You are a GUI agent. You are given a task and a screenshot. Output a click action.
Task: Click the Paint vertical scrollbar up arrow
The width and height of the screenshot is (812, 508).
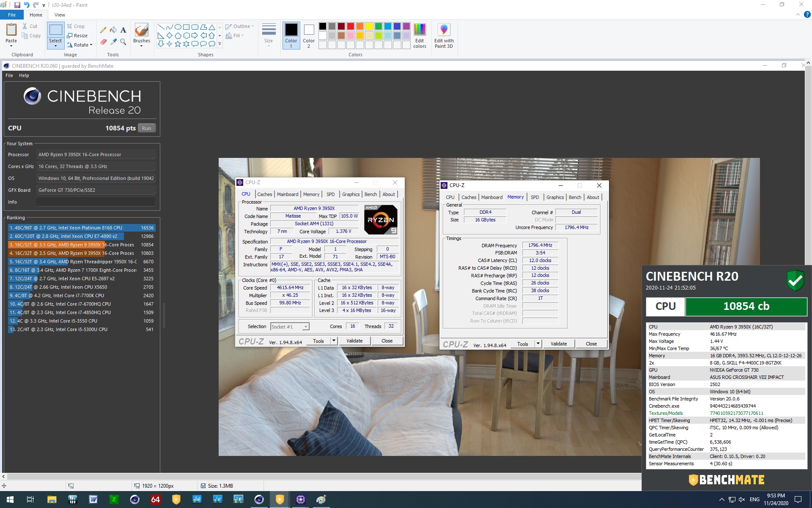pyautogui.click(x=808, y=63)
